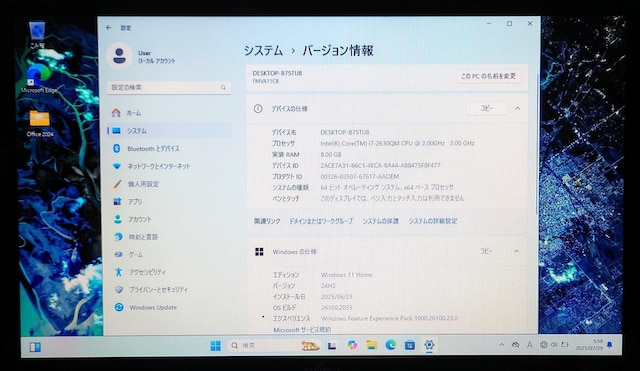Screen dimensions: 640x371
Task: Copy Windows specifications with コピー button
Action: (487, 251)
